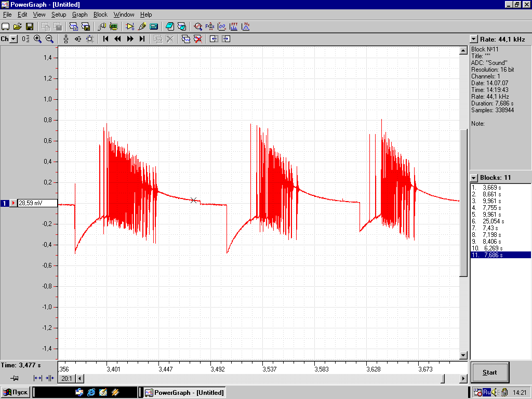
Task: Click the Пуск start menu button
Action: click(15, 393)
